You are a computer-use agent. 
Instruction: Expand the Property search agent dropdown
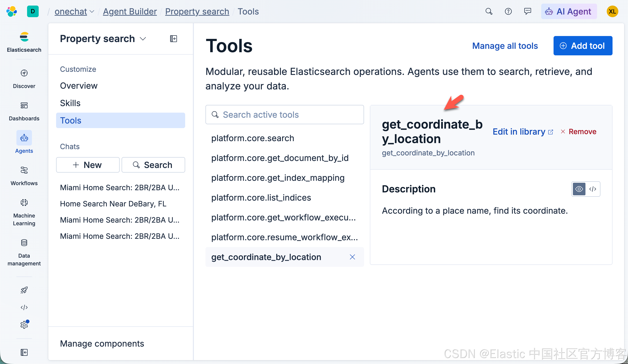coord(143,39)
